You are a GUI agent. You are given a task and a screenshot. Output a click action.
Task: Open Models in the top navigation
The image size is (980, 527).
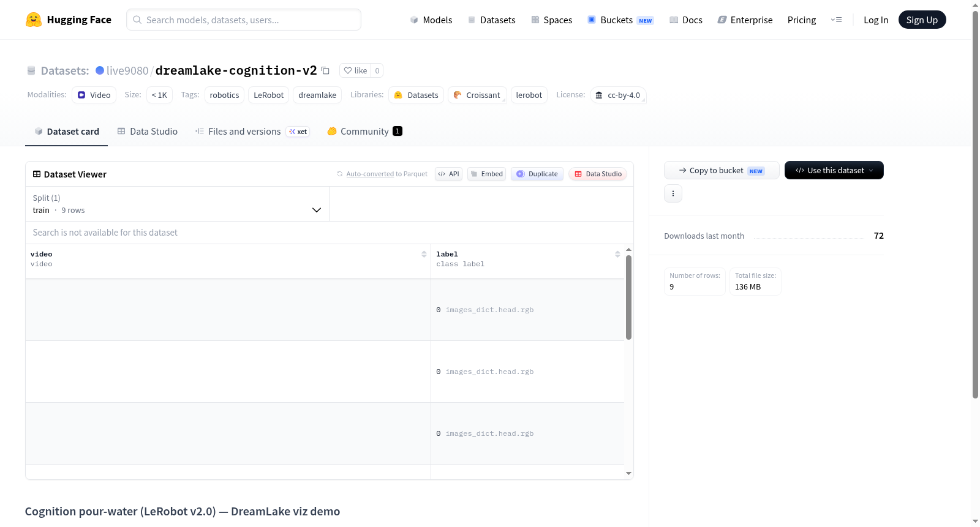pyautogui.click(x=431, y=20)
